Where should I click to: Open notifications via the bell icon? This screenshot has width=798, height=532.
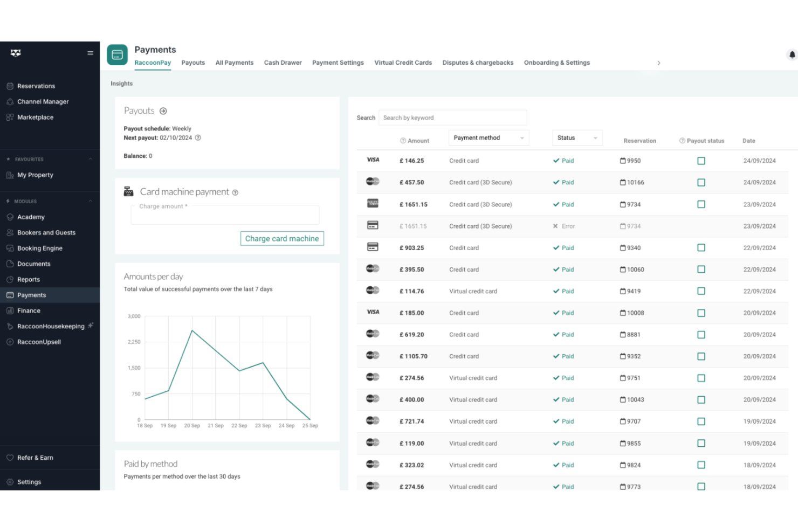[x=792, y=54]
